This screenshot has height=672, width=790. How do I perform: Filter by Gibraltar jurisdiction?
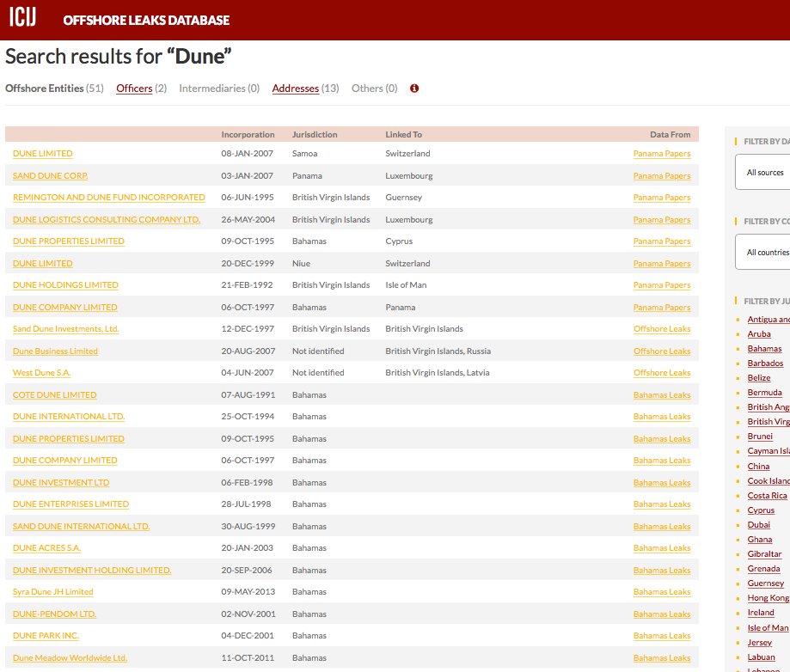(764, 554)
